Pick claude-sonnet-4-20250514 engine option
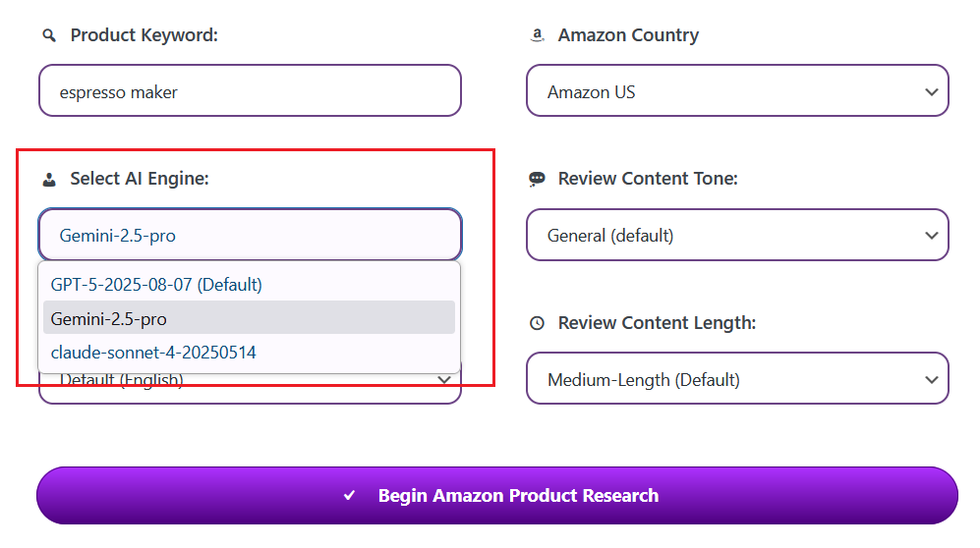The width and height of the screenshot is (980, 548). click(x=153, y=352)
